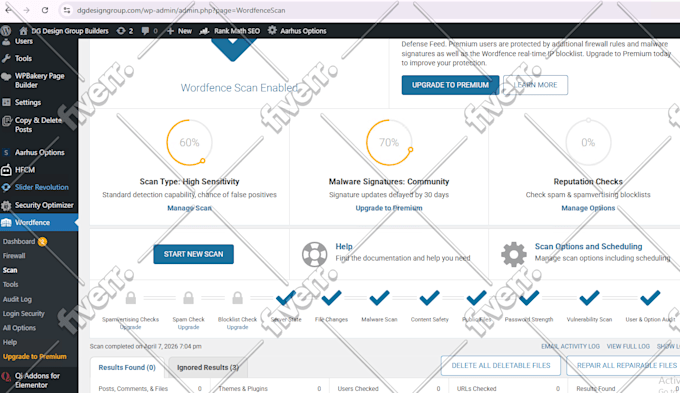Open WordPress logo menu in admin bar

pyautogui.click(x=6, y=31)
